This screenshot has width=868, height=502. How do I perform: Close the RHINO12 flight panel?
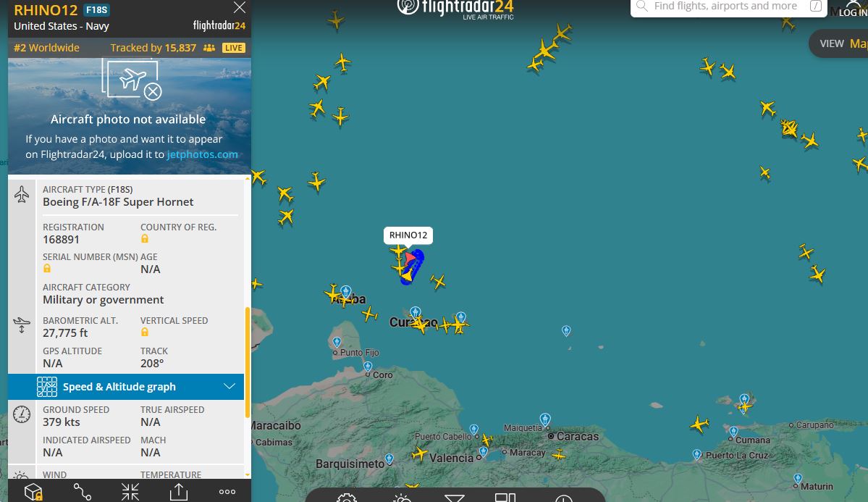pyautogui.click(x=239, y=7)
